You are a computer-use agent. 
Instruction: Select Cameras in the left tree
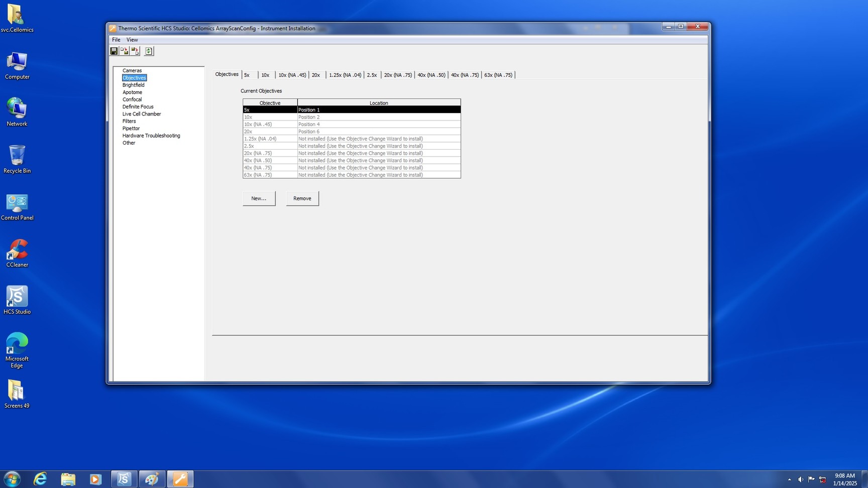coord(132,71)
